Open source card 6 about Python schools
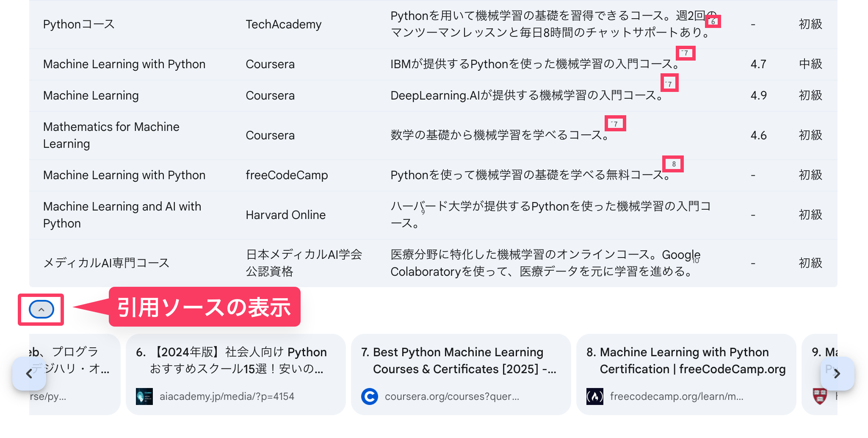Image resolution: width=868 pixels, height=438 pixels. (235, 360)
